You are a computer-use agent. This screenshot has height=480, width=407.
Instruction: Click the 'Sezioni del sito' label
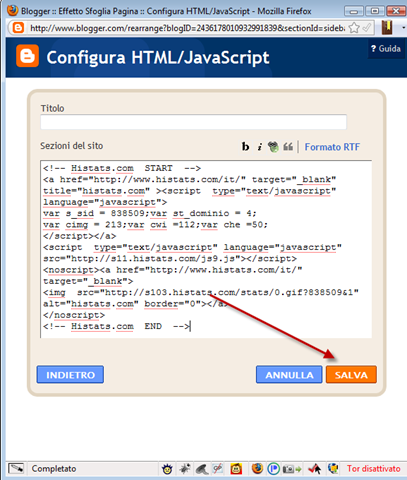[x=72, y=146]
